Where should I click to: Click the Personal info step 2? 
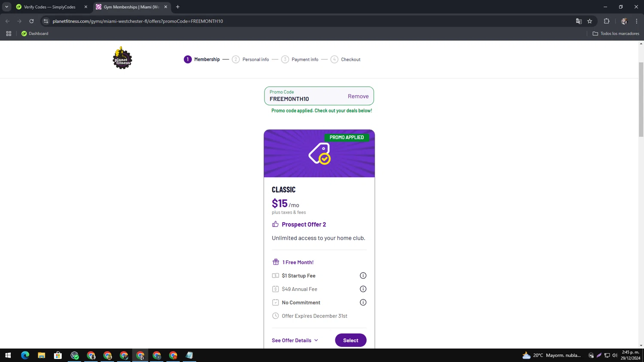(250, 59)
